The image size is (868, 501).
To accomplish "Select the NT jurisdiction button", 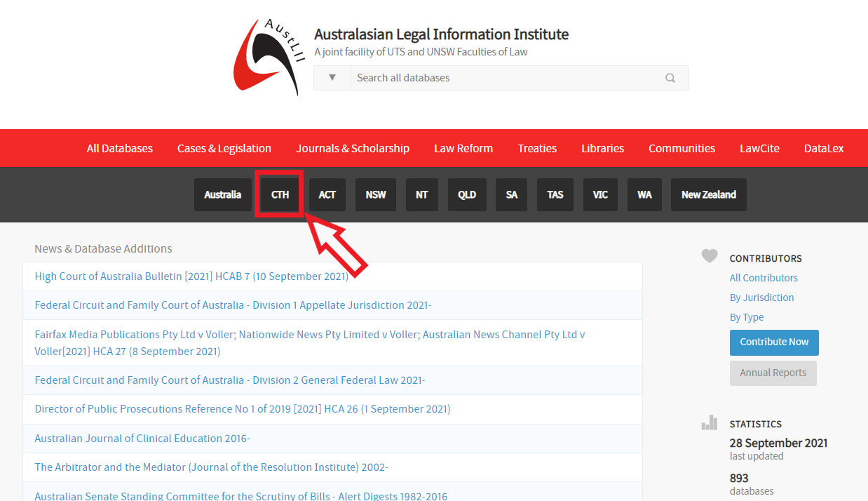I will pos(421,194).
